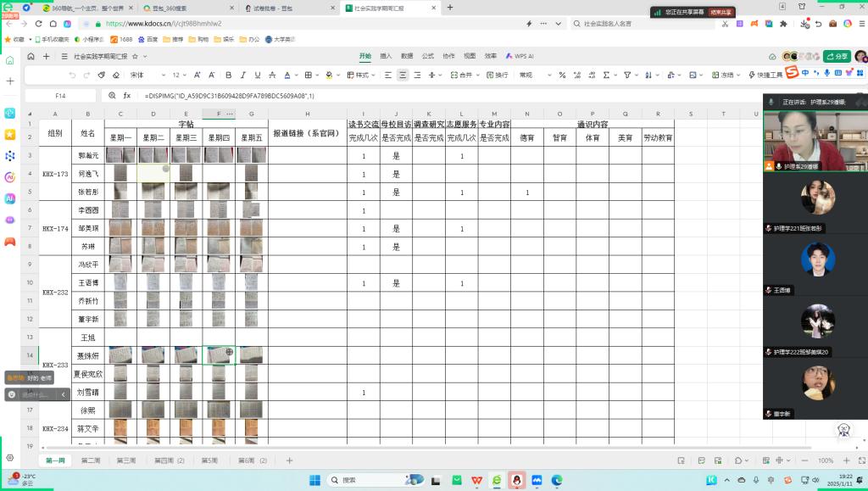Apply underline formatting

pos(258,75)
